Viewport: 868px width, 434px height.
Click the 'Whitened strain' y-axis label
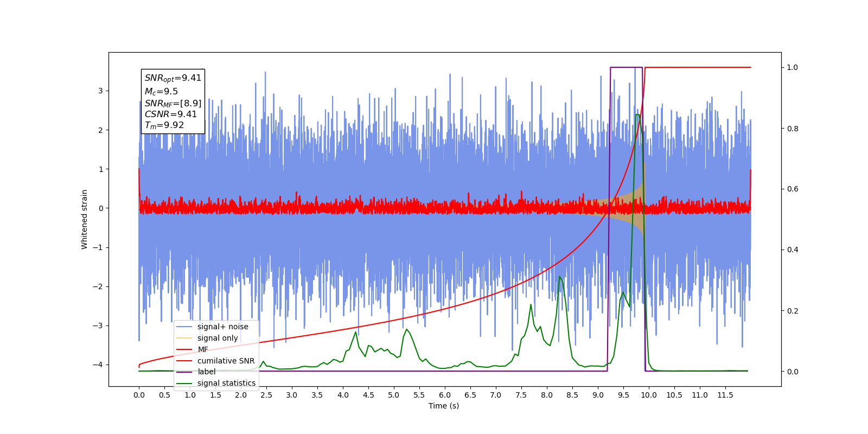(84, 219)
